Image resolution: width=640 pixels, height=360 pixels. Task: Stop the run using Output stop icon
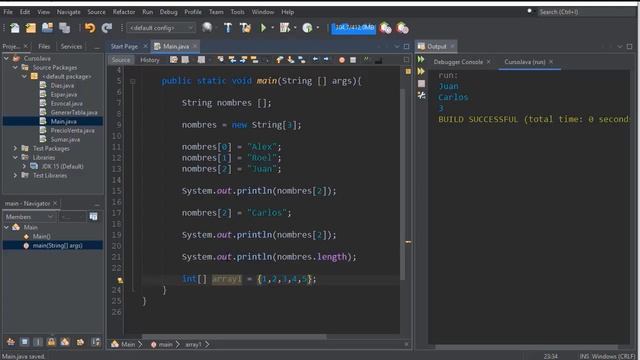pos(421,83)
